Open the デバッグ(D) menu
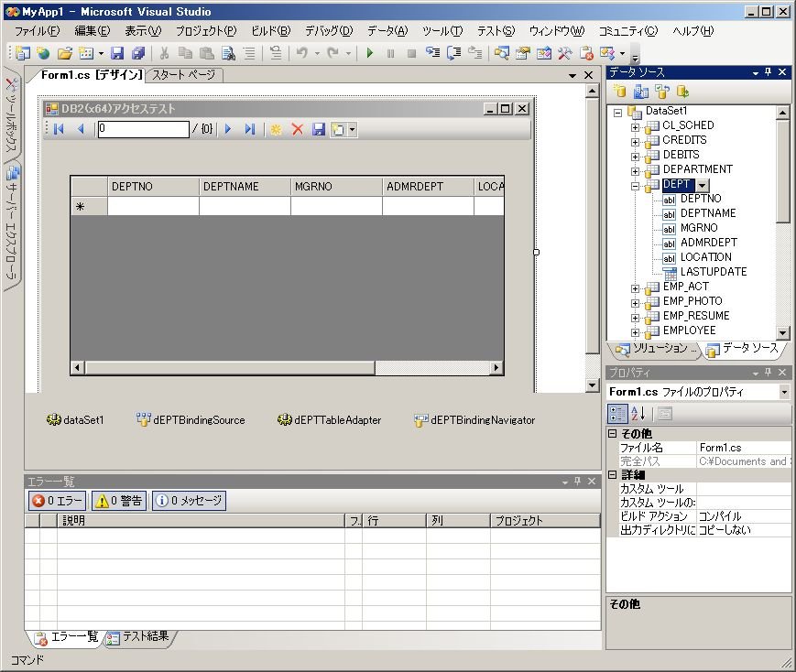This screenshot has width=796, height=672. (329, 31)
